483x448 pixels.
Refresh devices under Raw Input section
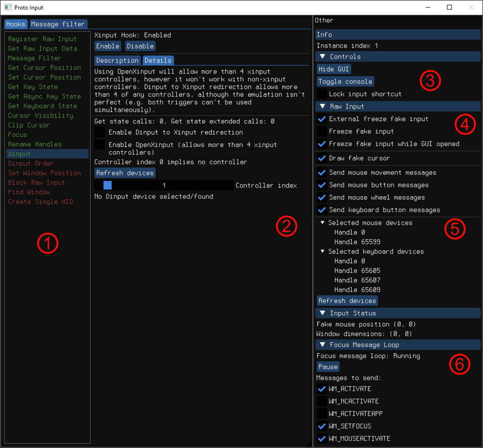[x=347, y=301]
